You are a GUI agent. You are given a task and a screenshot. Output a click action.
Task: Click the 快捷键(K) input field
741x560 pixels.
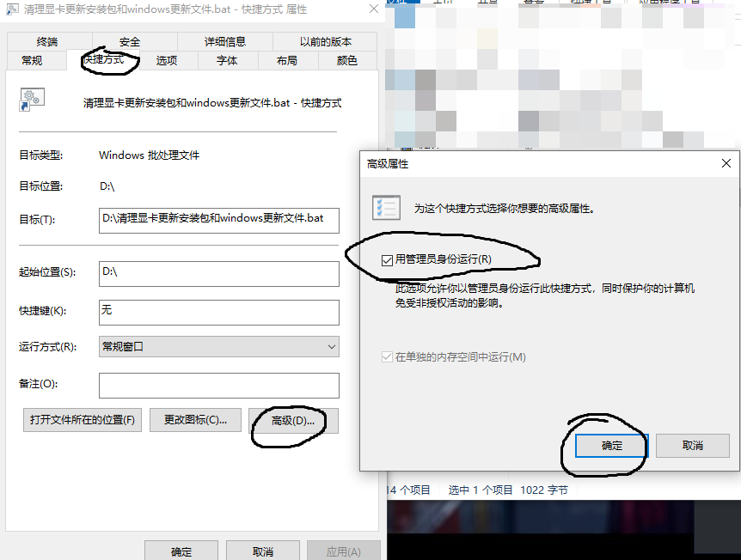click(x=219, y=313)
